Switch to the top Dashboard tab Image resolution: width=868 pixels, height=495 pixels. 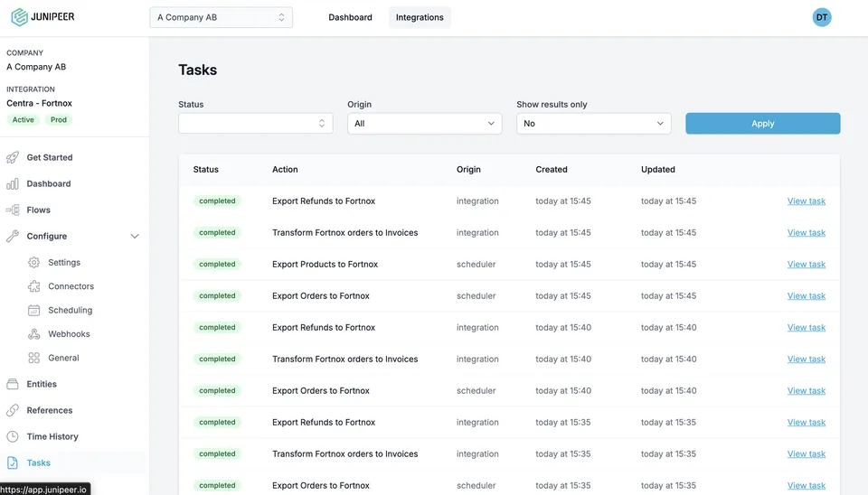pyautogui.click(x=350, y=17)
